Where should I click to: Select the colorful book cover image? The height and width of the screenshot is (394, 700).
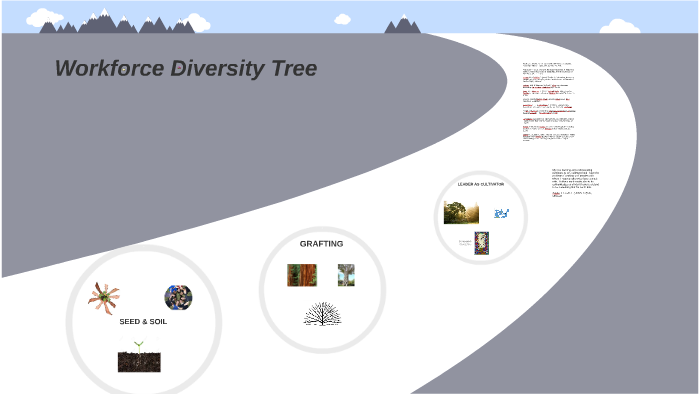[x=482, y=243]
